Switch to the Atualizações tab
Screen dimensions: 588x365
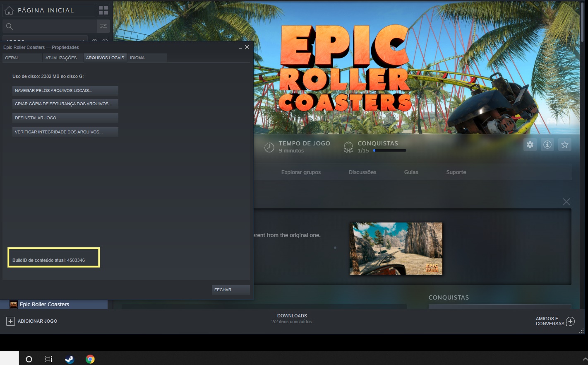[63, 58]
